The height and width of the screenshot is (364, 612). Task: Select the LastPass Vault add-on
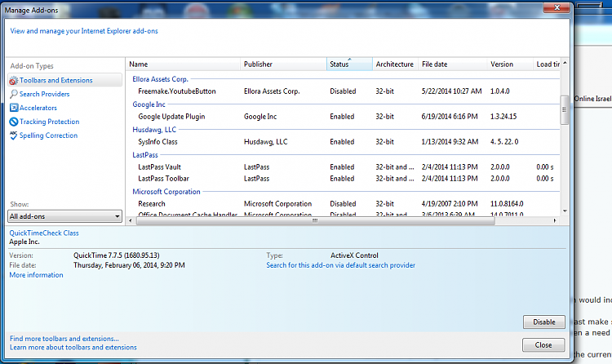[x=344, y=166]
